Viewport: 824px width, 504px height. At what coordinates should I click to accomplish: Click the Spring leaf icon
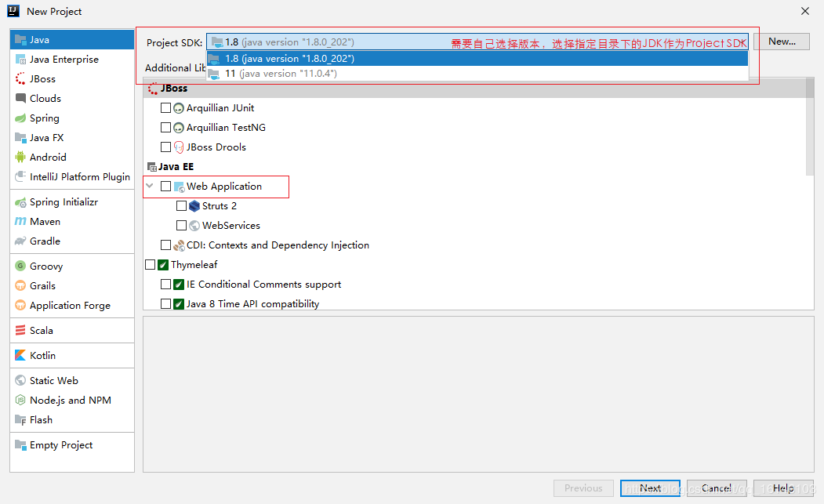tap(20, 118)
